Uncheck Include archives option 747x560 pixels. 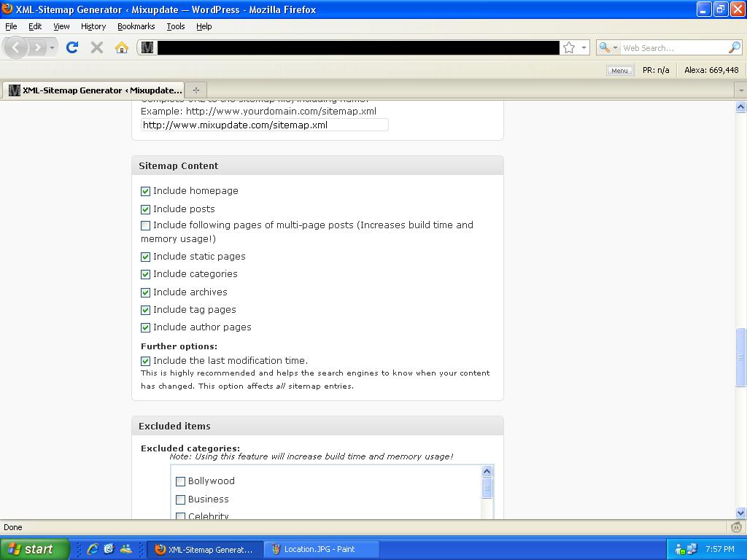point(145,292)
